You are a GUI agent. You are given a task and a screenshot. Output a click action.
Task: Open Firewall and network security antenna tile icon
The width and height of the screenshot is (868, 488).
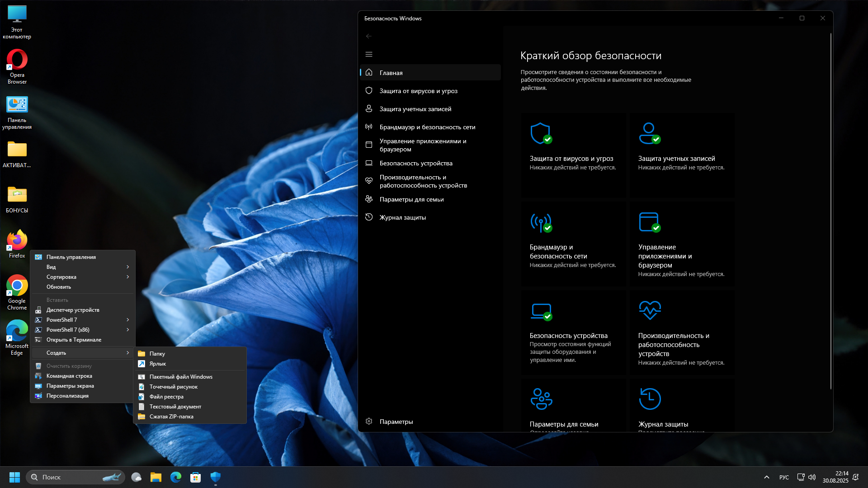click(x=541, y=222)
